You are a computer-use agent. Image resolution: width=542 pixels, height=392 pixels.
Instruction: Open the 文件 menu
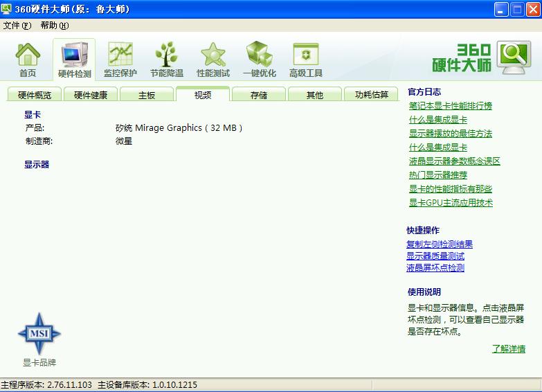pyautogui.click(x=17, y=26)
